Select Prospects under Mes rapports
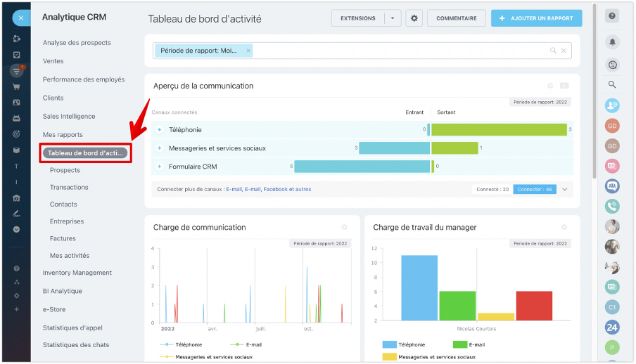 tap(65, 170)
